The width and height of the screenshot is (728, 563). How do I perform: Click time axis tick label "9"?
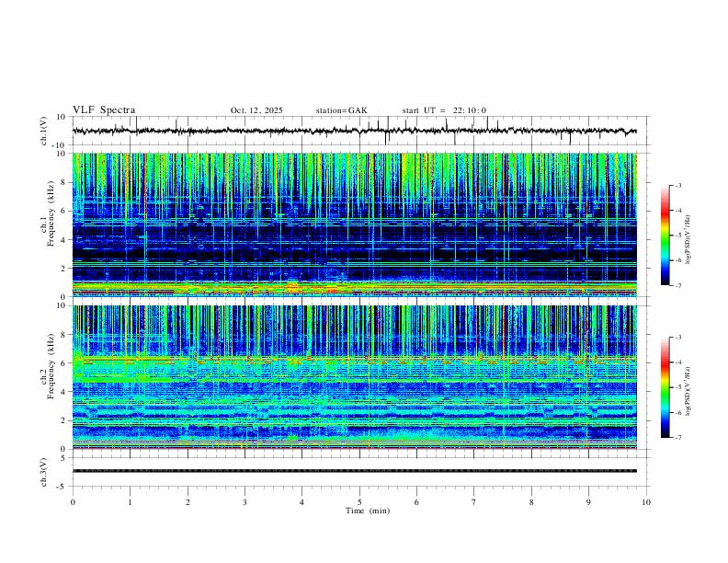pos(588,502)
